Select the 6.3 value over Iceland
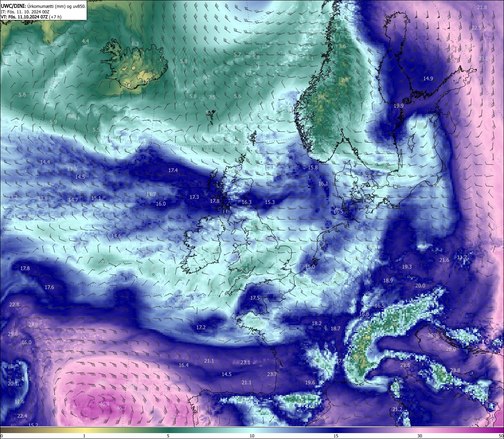The width and height of the screenshot is (504, 439). pos(135,44)
